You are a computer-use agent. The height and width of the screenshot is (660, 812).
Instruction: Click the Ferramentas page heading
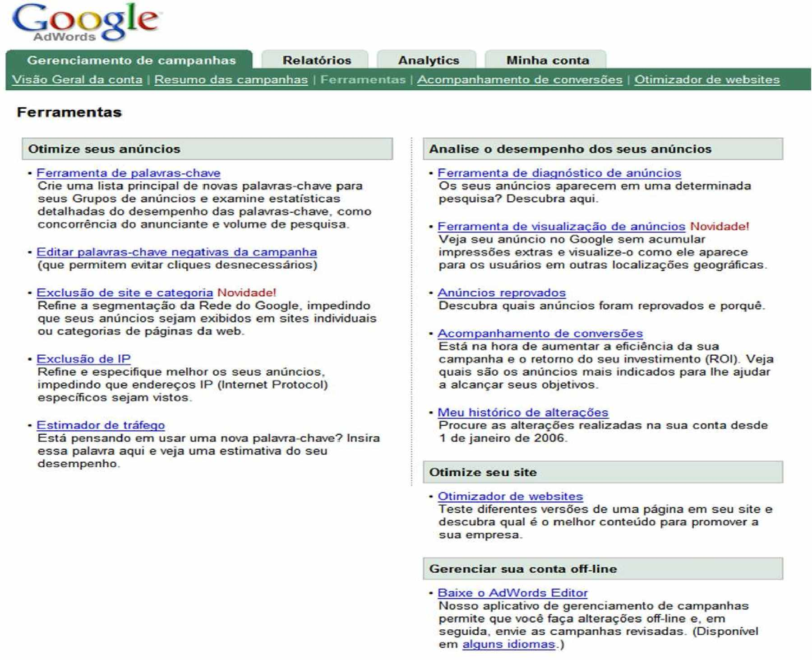[x=69, y=112]
